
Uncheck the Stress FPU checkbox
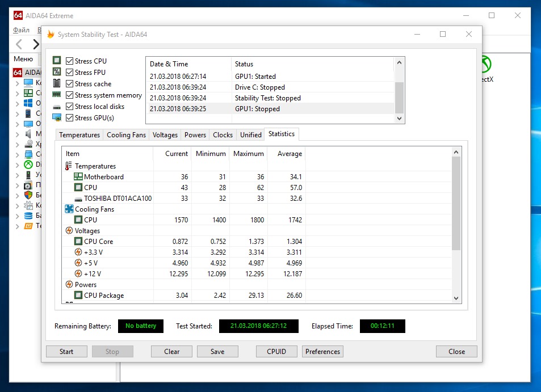tap(69, 73)
